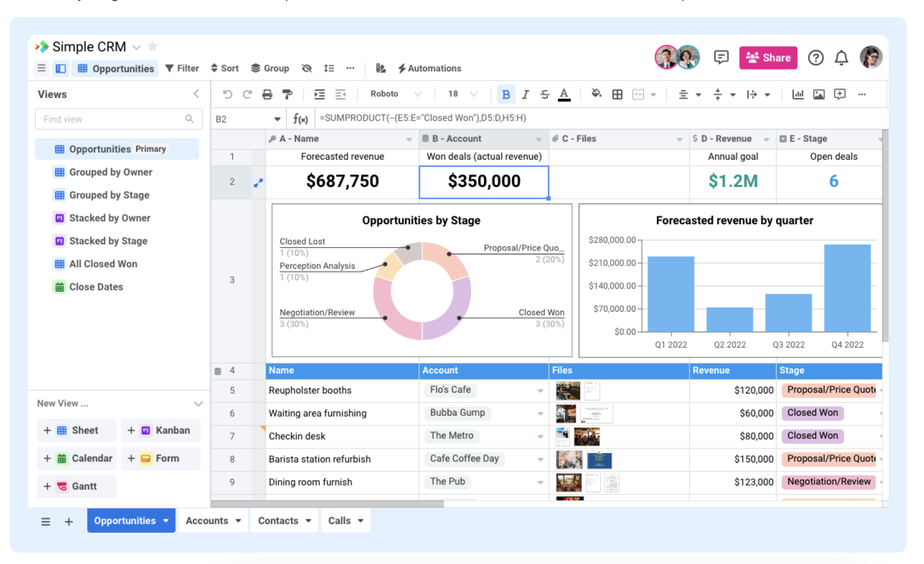Insert an image via the image icon

pyautogui.click(x=819, y=94)
